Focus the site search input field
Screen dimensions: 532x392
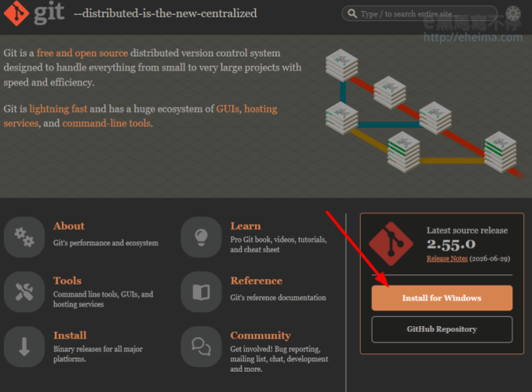click(x=419, y=13)
